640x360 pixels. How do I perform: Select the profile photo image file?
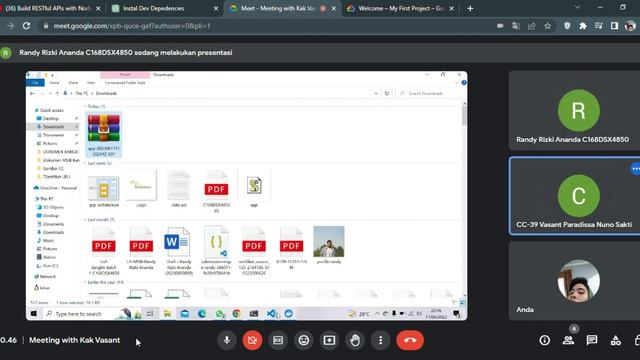[x=329, y=245]
